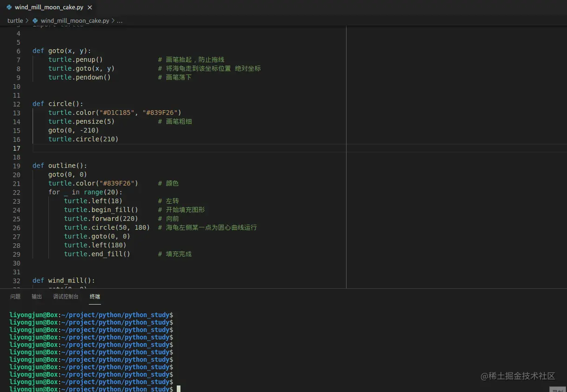
Task: Select the 终端 panel tab
Action: 95,297
